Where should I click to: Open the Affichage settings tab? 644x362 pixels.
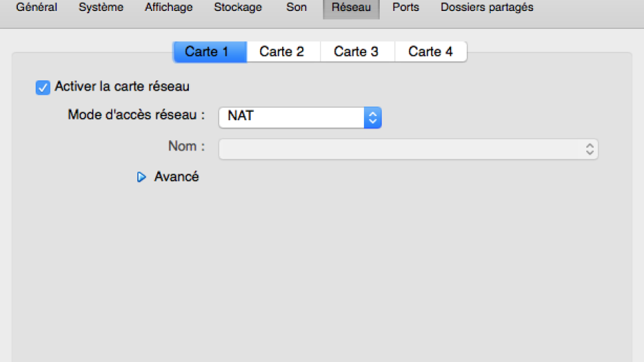(x=168, y=8)
